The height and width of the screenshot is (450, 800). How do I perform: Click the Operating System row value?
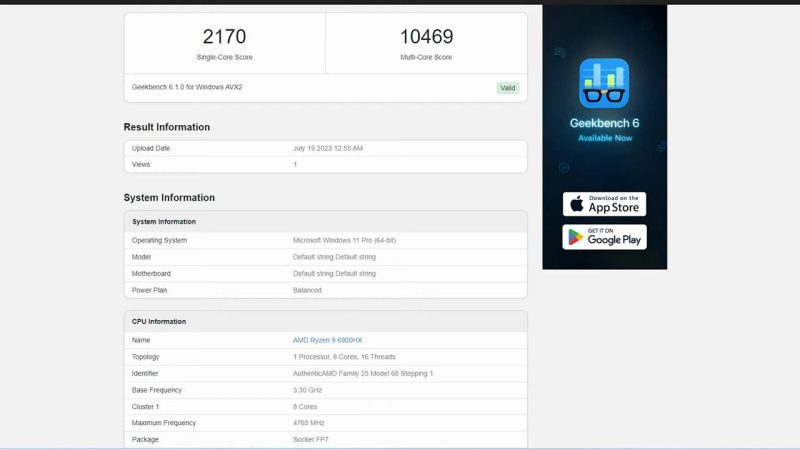[x=343, y=240]
